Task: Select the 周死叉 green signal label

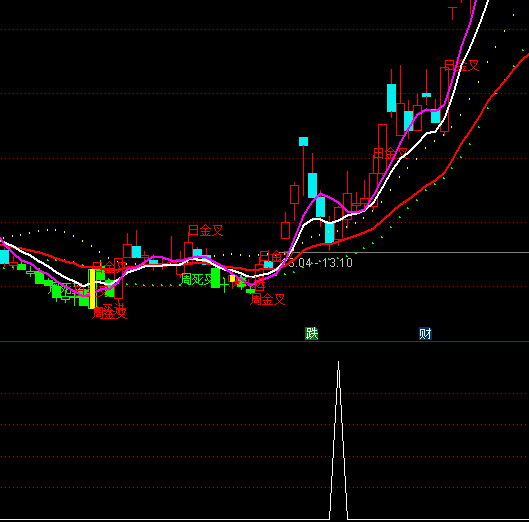Action: (197, 279)
